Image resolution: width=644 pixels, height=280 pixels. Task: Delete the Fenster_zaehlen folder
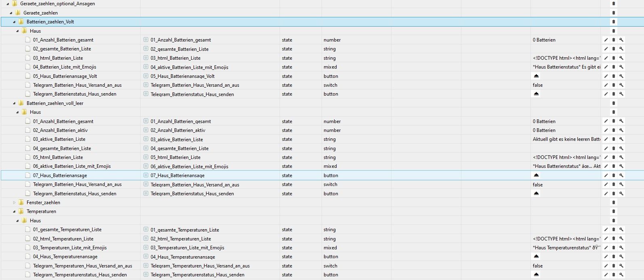click(x=614, y=203)
